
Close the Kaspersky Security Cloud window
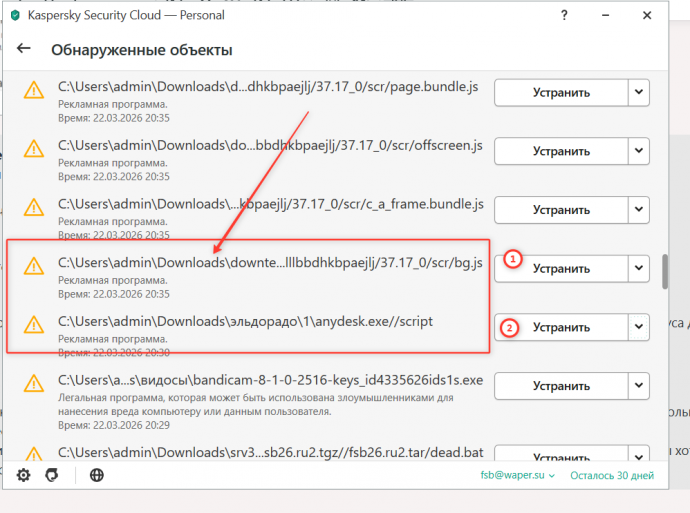(x=647, y=15)
